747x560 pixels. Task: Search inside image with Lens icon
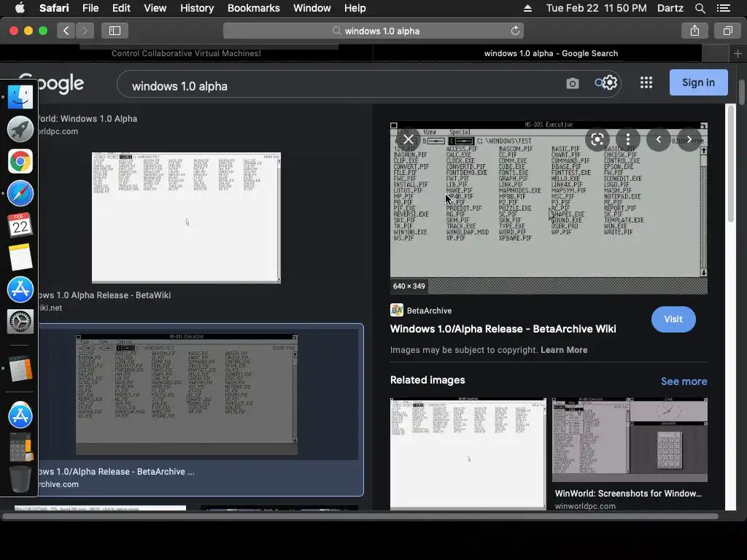(x=597, y=139)
